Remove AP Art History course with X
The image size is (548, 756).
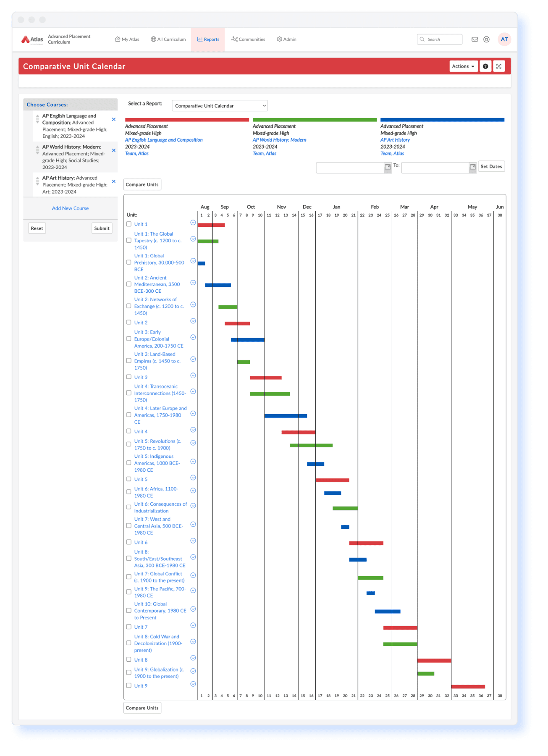click(x=113, y=181)
